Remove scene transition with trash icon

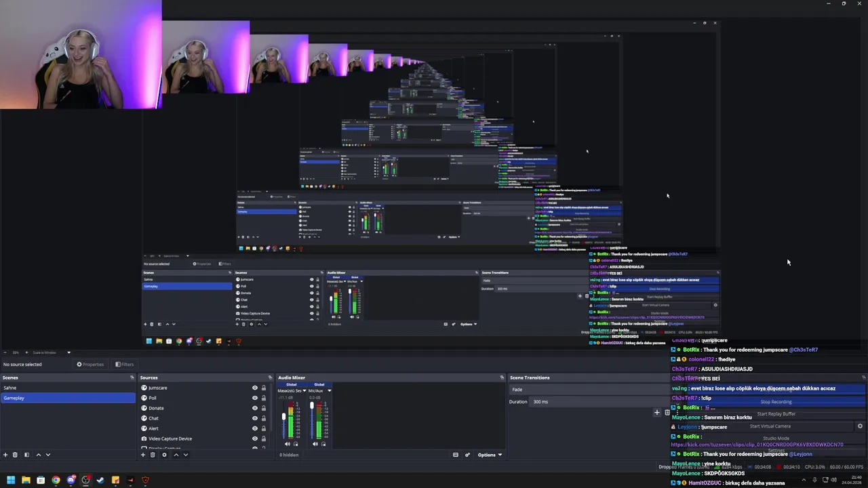coord(667,412)
